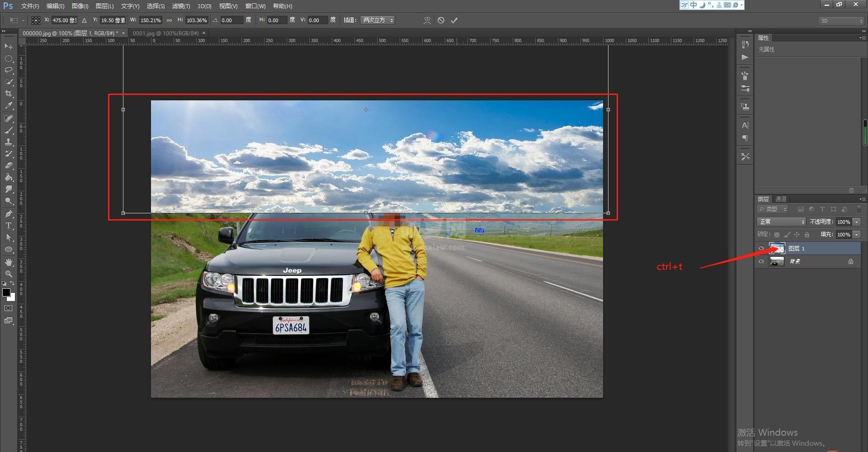Open the 两次立方 interpolation dropdown
The height and width of the screenshot is (452, 868).
(377, 20)
